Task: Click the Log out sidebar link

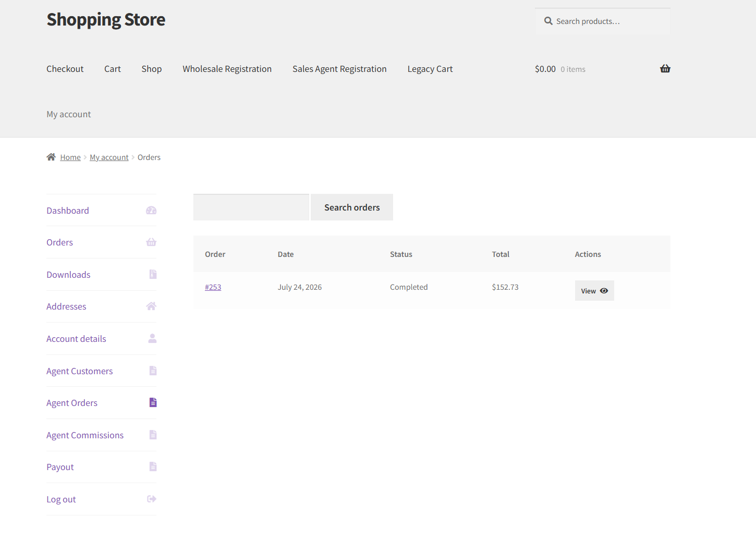Action: tap(61, 499)
